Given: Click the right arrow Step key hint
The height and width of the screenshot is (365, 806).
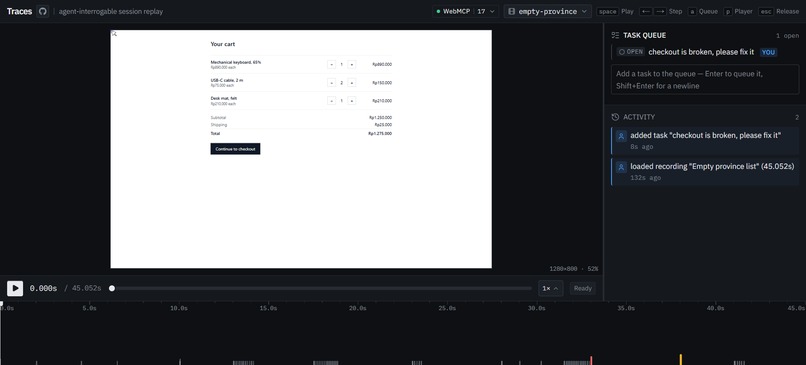Looking at the screenshot, I should click(660, 11).
